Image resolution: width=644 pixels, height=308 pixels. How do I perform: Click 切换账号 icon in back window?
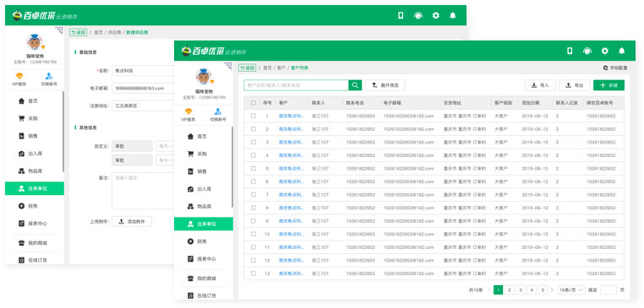[49, 76]
